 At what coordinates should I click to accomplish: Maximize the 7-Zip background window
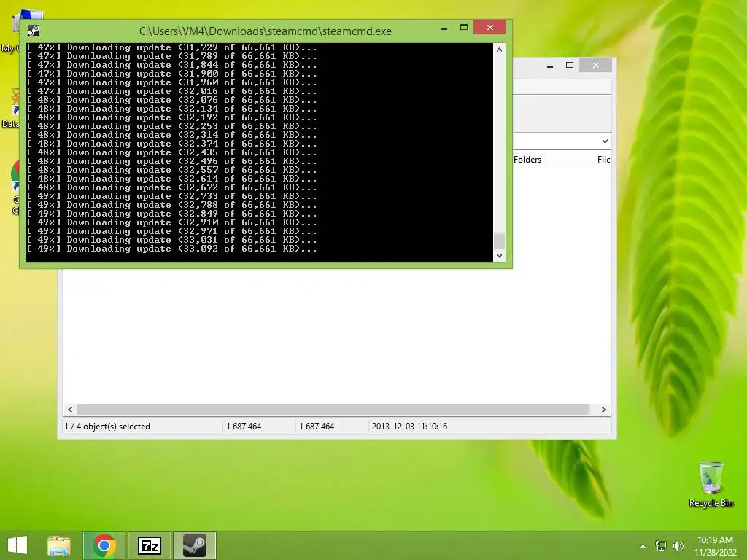pos(569,65)
